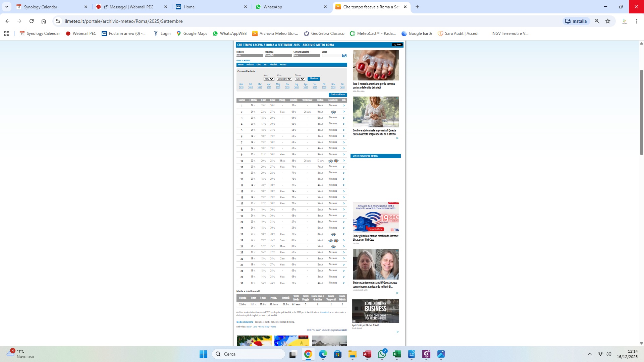This screenshot has height=362, width=644.
Task: Click the Cerca text input on page
Action: point(332,56)
